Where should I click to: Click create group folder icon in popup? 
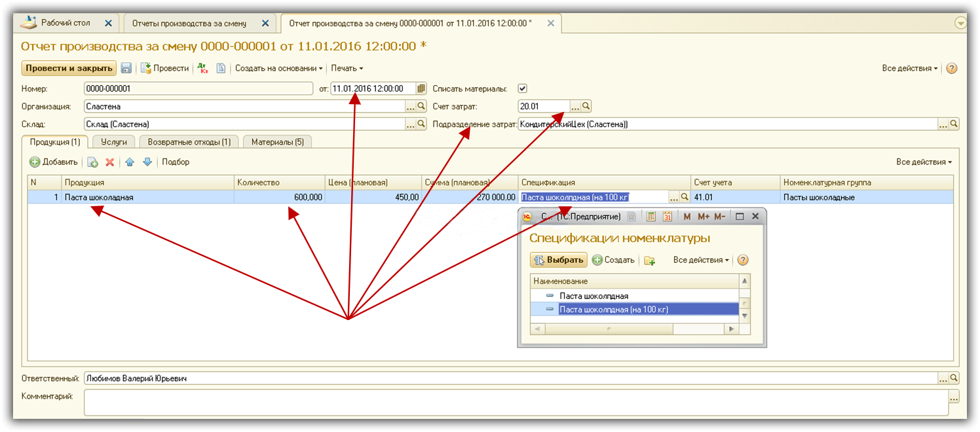[649, 261]
